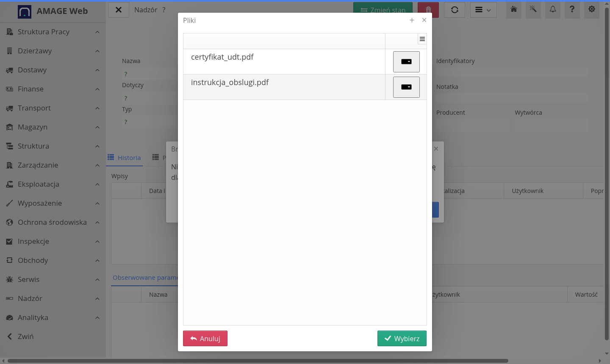Switch to the Historia tab

point(124,157)
